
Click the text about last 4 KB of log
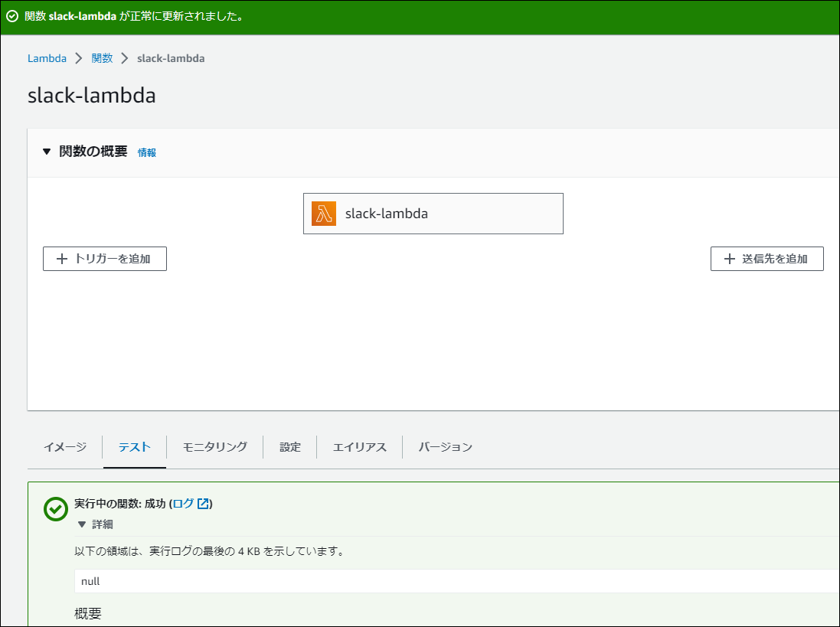click(210, 551)
